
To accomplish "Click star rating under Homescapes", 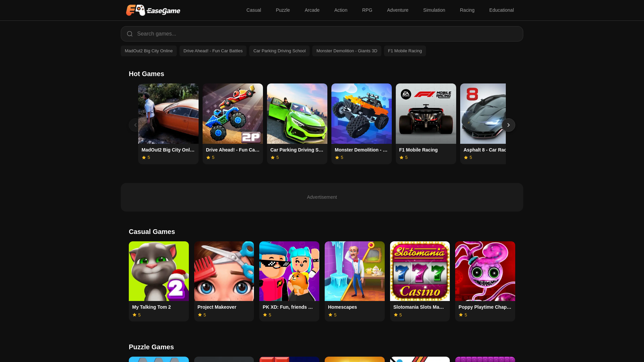I will (332, 315).
